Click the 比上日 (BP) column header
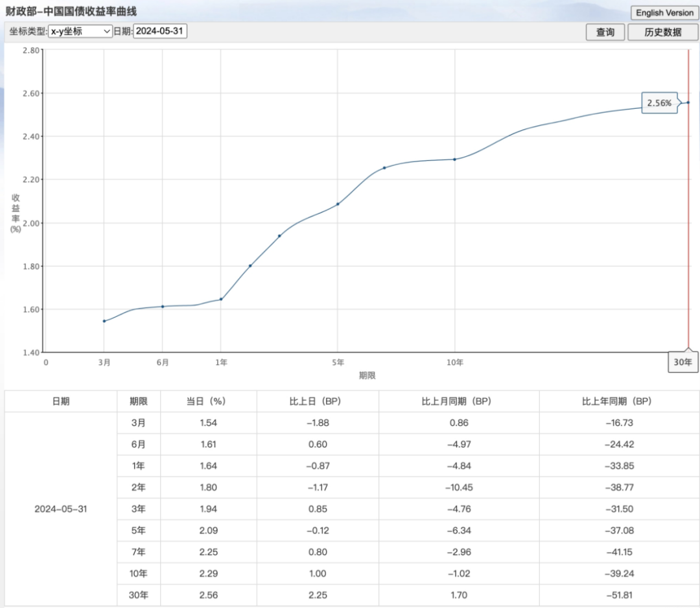This screenshot has width=700, height=608. click(318, 401)
